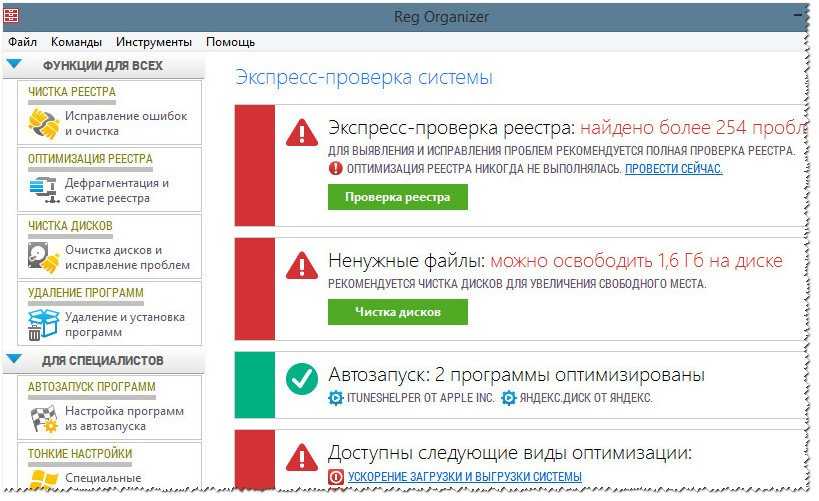Click the Чистка дисков green button
The width and height of the screenshot is (819, 501).
pos(397,312)
